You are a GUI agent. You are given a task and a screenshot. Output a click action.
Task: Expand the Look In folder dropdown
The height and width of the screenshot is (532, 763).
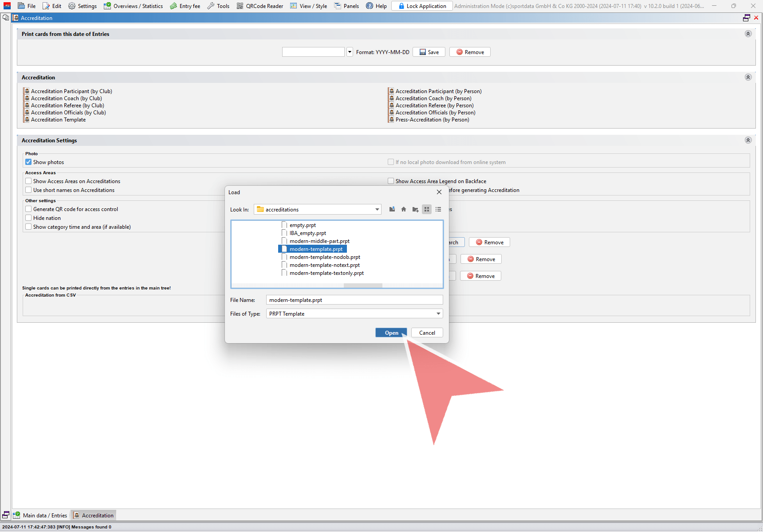point(377,210)
